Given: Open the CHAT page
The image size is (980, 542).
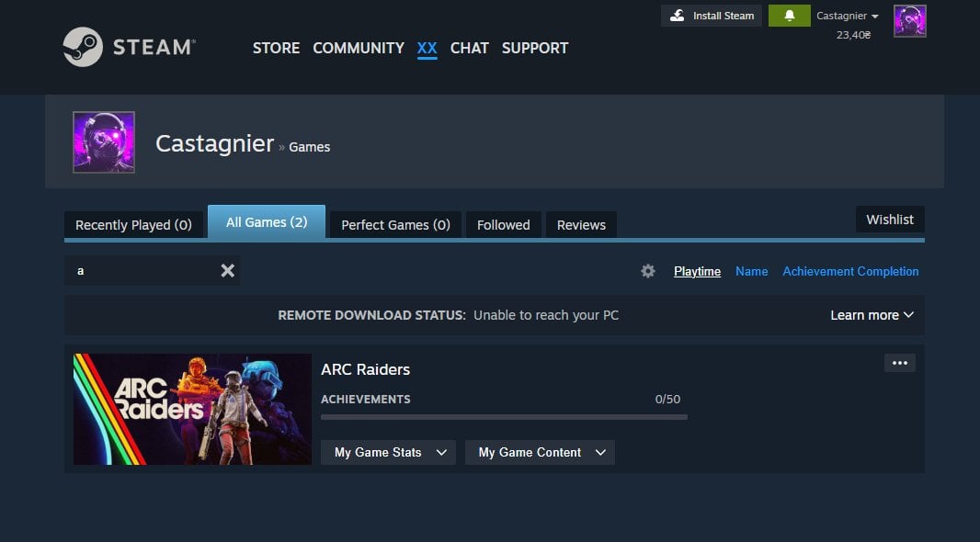Looking at the screenshot, I should click(470, 48).
